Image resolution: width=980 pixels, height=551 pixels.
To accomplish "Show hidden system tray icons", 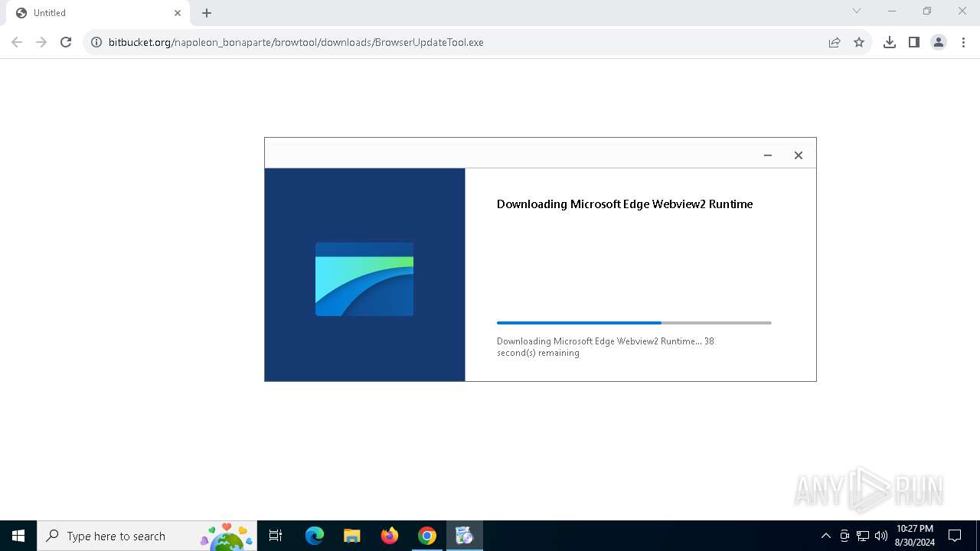I will point(825,536).
